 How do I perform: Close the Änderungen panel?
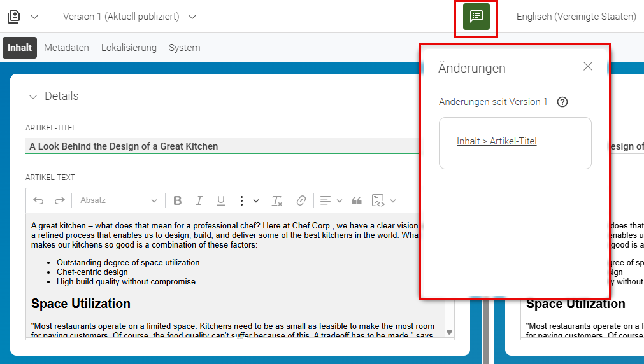(x=588, y=66)
